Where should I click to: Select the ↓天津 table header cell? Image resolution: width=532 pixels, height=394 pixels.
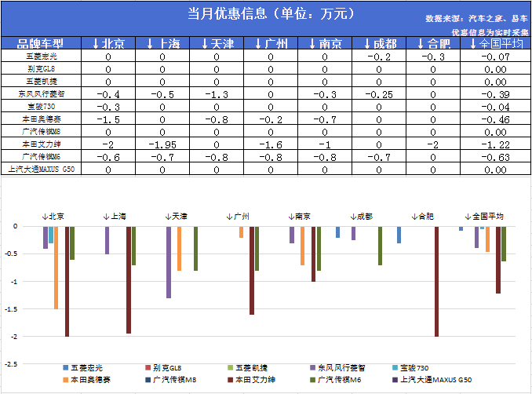click(217, 43)
